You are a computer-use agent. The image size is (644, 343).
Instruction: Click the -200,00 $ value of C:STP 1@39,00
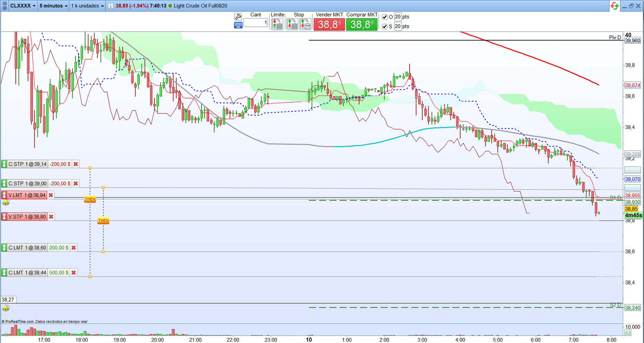click(60, 184)
